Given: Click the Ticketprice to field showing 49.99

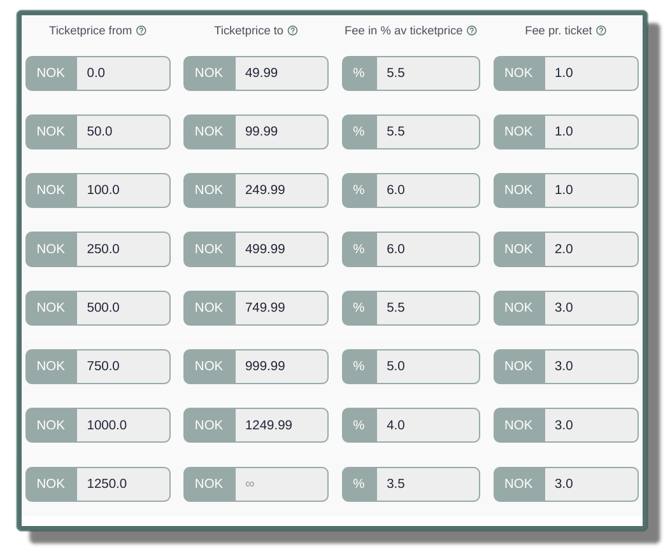Looking at the screenshot, I should pyautogui.click(x=280, y=73).
